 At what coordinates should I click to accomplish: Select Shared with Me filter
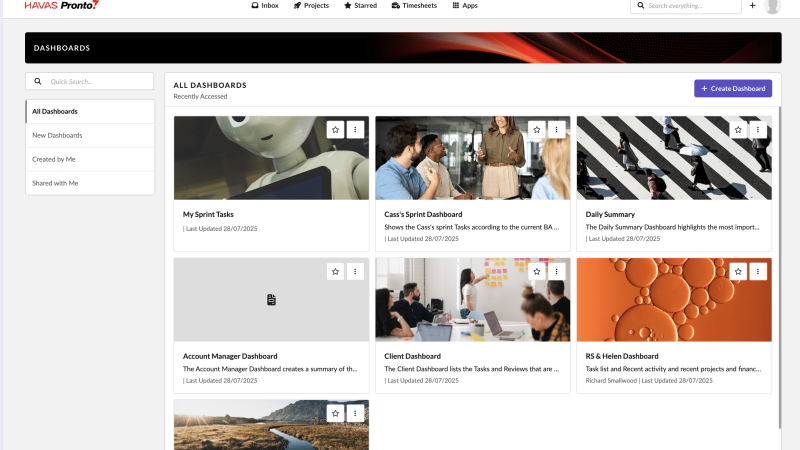[x=90, y=183]
